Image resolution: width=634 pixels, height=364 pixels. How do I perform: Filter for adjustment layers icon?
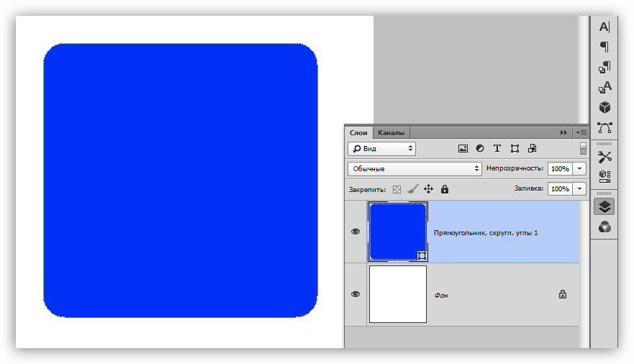click(480, 149)
